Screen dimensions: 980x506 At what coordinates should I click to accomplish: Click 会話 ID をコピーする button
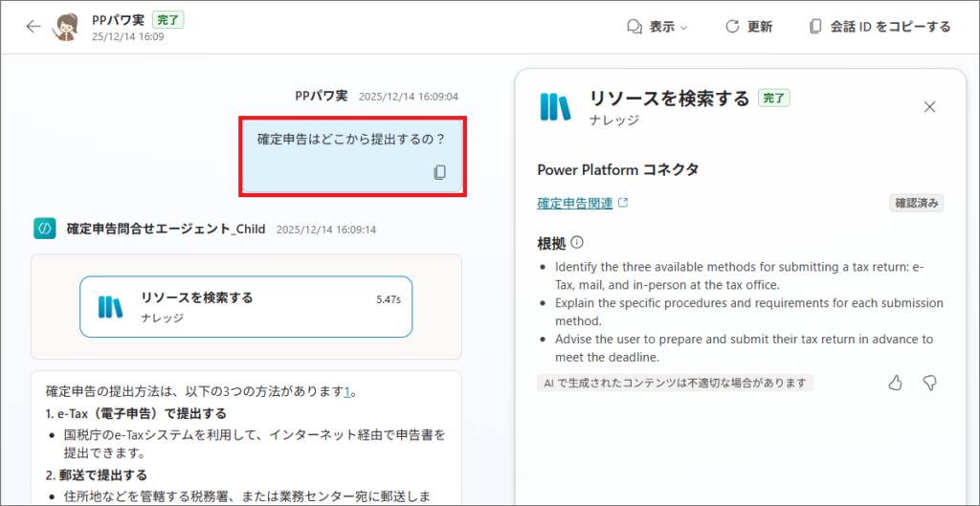point(880,27)
